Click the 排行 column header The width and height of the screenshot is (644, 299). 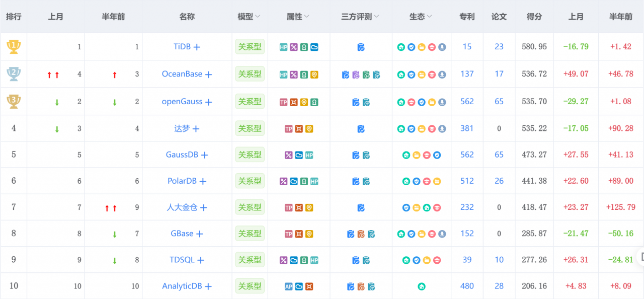pyautogui.click(x=14, y=17)
